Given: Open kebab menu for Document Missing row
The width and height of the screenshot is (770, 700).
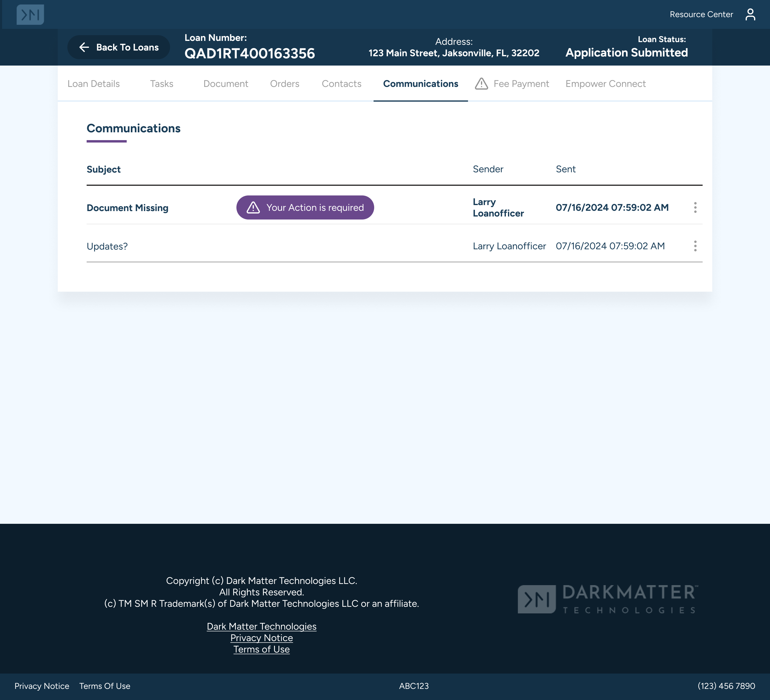Looking at the screenshot, I should [x=695, y=207].
